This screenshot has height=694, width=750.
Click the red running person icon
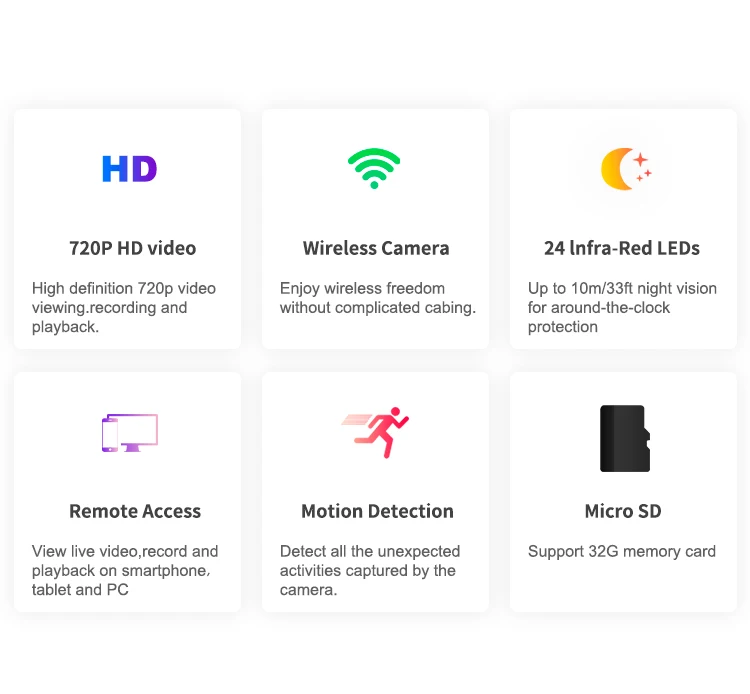(375, 432)
